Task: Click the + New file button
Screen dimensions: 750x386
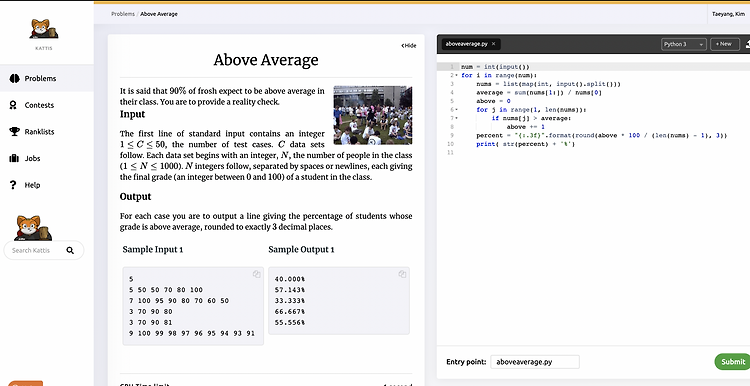Action: pos(725,44)
